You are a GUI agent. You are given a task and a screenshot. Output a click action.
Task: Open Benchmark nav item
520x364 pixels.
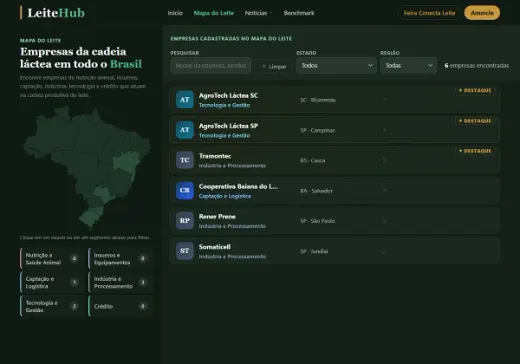(299, 13)
